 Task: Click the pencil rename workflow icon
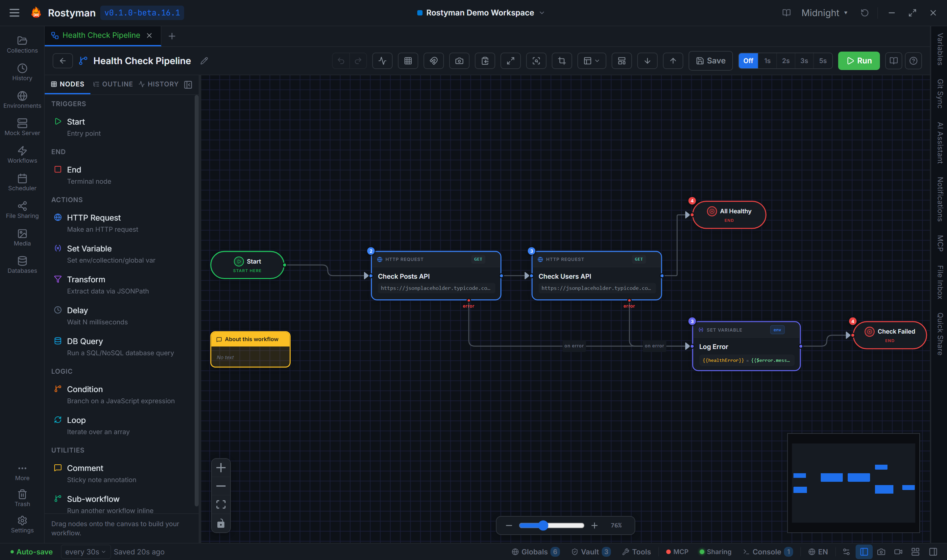click(x=204, y=61)
